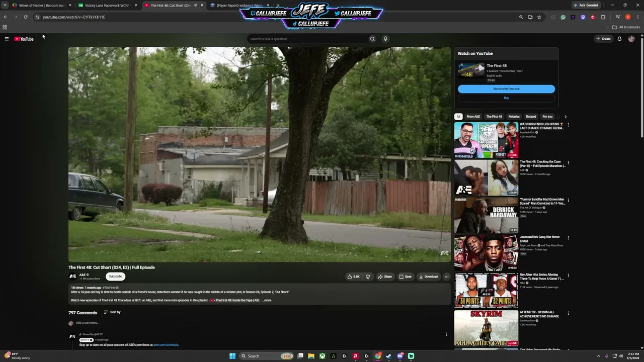Image resolution: width=644 pixels, height=362 pixels.
Task: Click the Add a comment field
Action: pos(263,323)
